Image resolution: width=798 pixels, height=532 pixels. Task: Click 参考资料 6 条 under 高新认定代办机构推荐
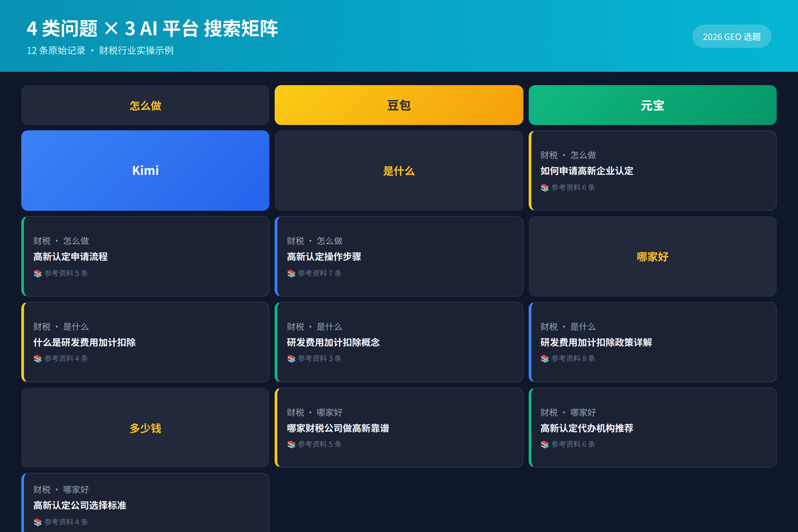tap(573, 445)
